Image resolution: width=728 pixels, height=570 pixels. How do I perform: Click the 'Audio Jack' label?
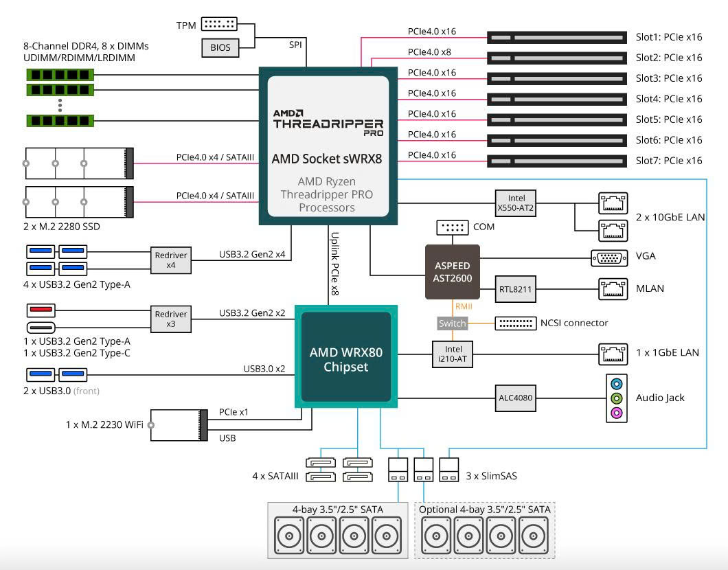(x=660, y=398)
